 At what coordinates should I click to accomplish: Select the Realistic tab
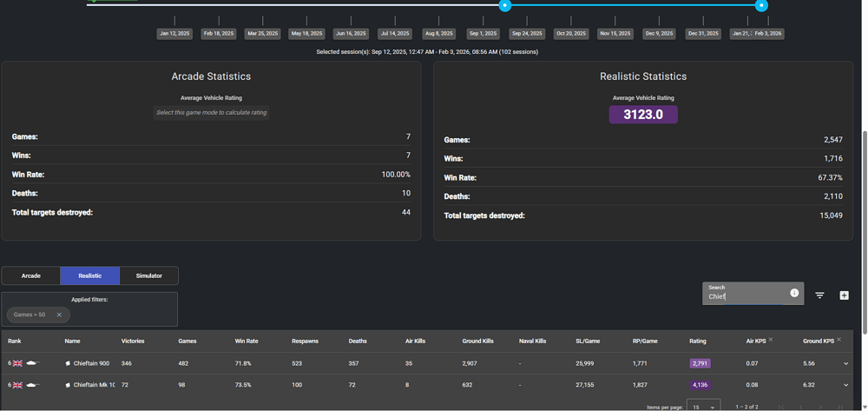(90, 275)
